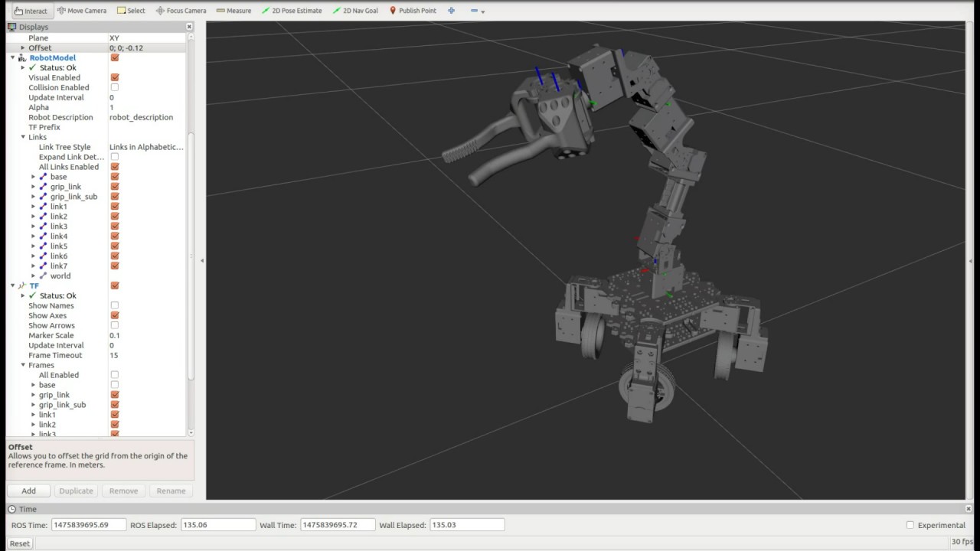Choose the Focus Camera tool
The height and width of the screenshot is (551, 980).
point(181,11)
